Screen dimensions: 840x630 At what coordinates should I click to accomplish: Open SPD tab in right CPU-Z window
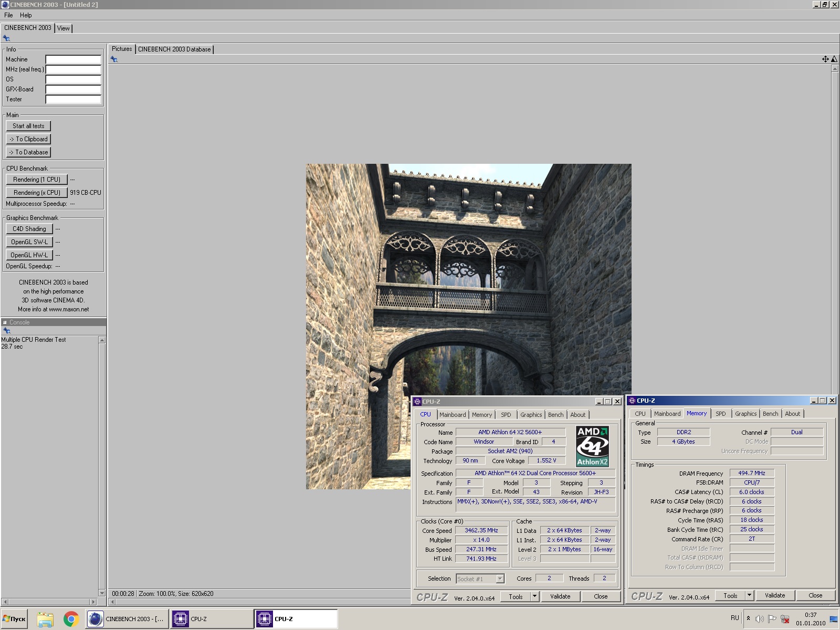pos(721,414)
